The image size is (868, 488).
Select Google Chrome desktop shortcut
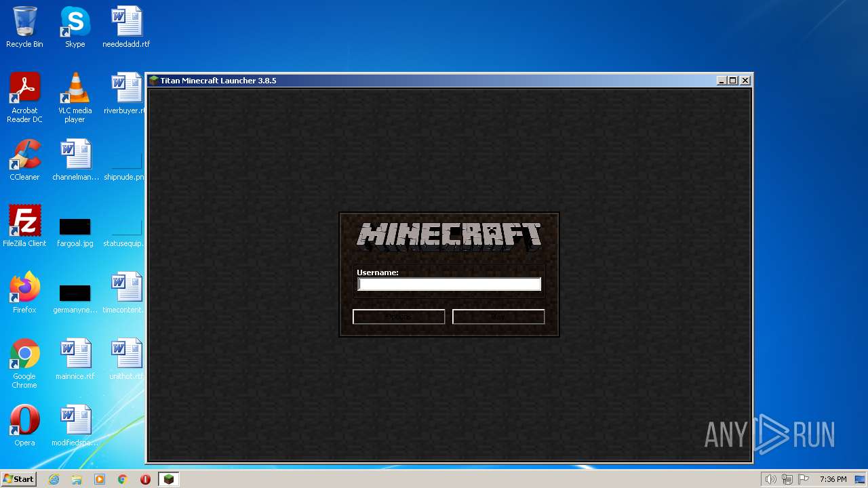[x=24, y=363]
